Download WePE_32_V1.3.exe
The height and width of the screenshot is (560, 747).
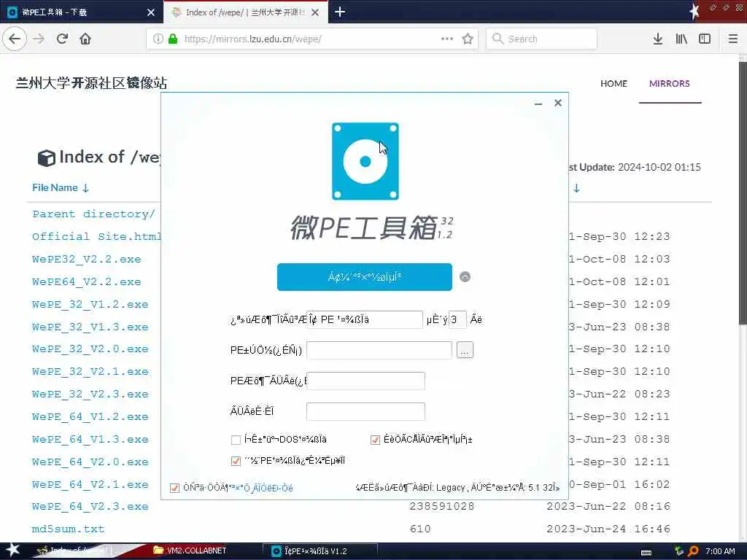90,327
